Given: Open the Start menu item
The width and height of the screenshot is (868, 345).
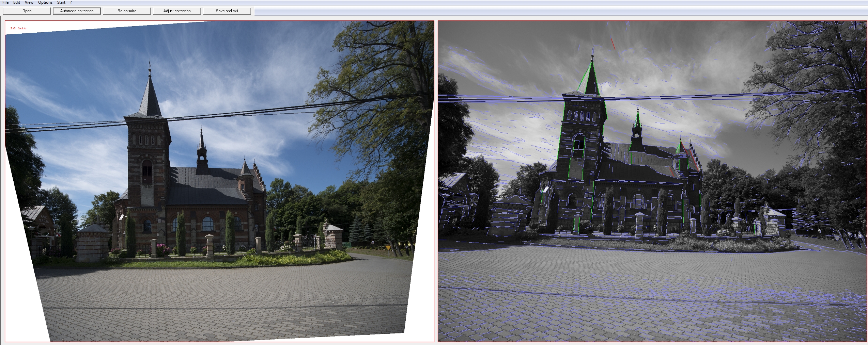Looking at the screenshot, I should [61, 2].
